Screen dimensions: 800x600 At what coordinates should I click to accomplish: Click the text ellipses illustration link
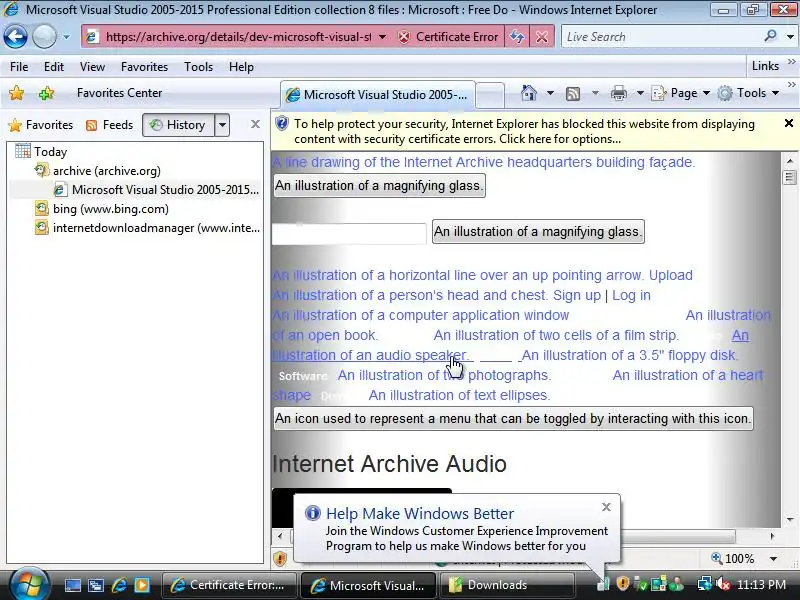459,395
